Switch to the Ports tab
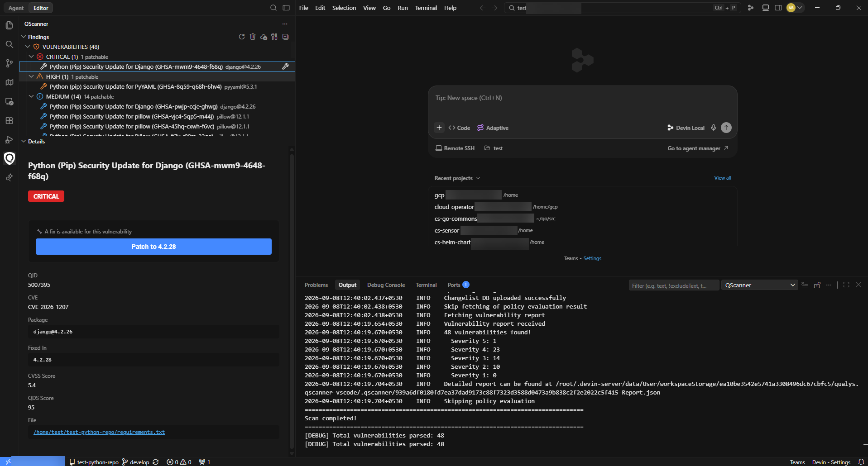 pos(458,285)
